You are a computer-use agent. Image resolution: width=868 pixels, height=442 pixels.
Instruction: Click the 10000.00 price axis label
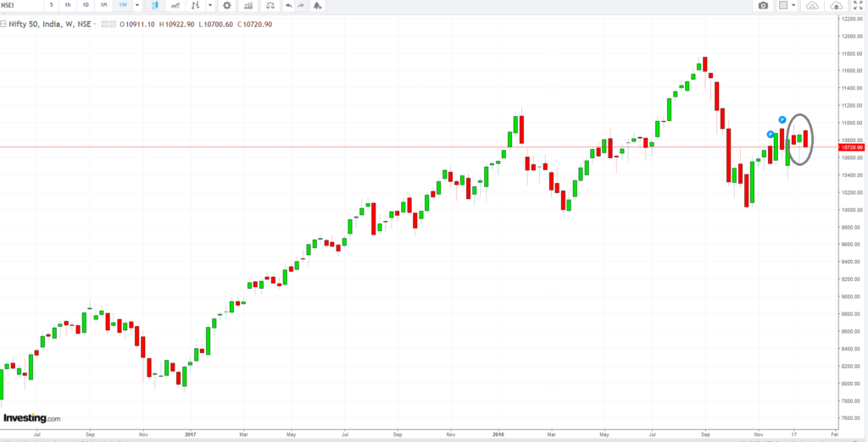tap(853, 210)
